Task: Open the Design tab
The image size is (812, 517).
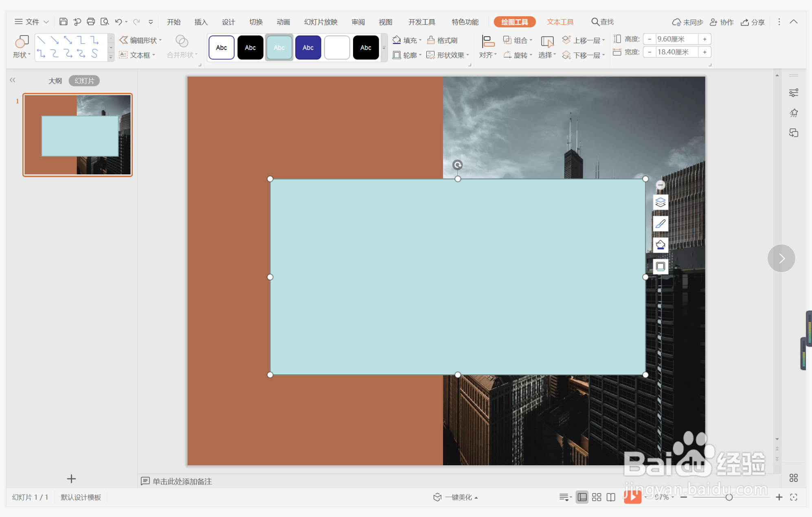Action: (x=228, y=22)
